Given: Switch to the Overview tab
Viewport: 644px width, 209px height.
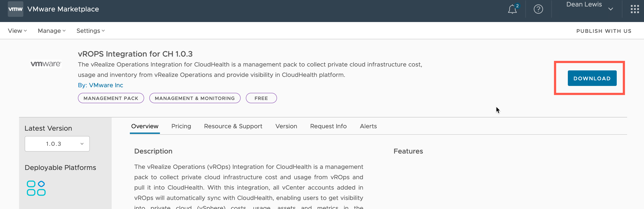Looking at the screenshot, I should click(145, 126).
